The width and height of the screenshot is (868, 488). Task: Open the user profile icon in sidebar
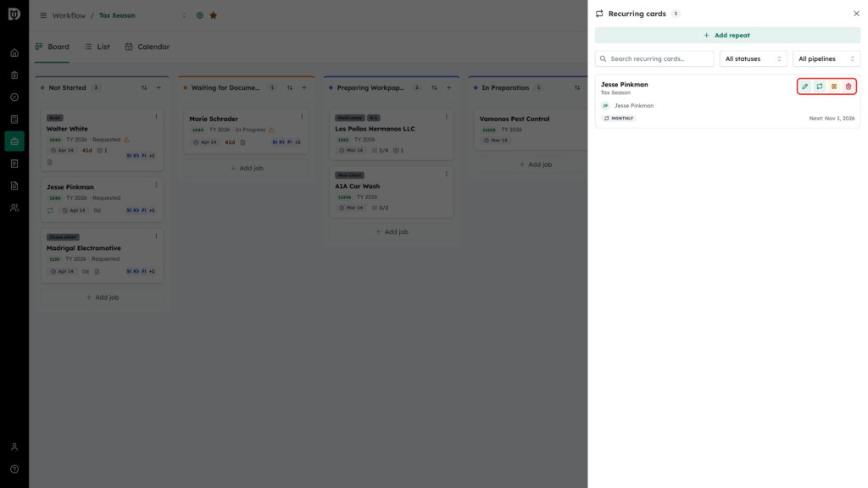pos(14,447)
